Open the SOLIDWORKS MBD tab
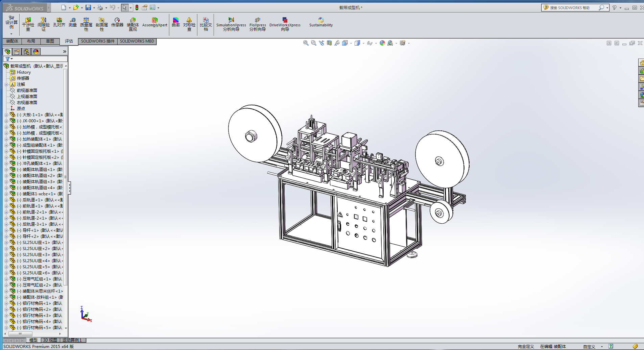The image size is (644, 350). (137, 41)
